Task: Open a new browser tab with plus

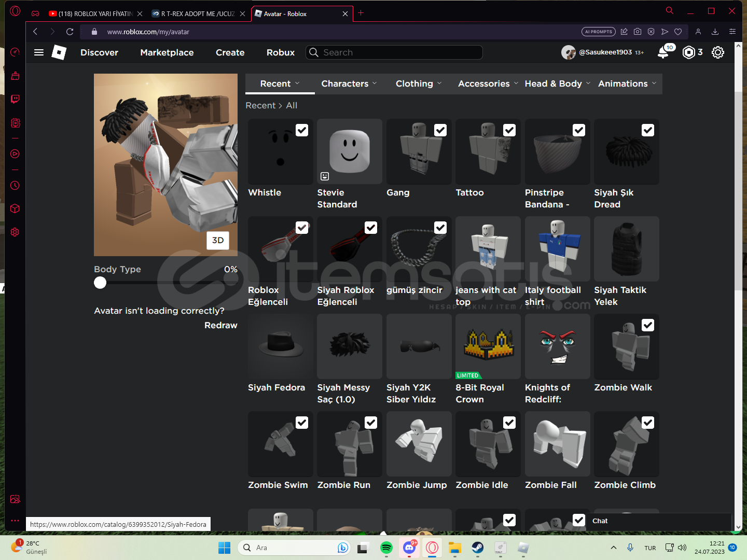Action: coord(361,13)
